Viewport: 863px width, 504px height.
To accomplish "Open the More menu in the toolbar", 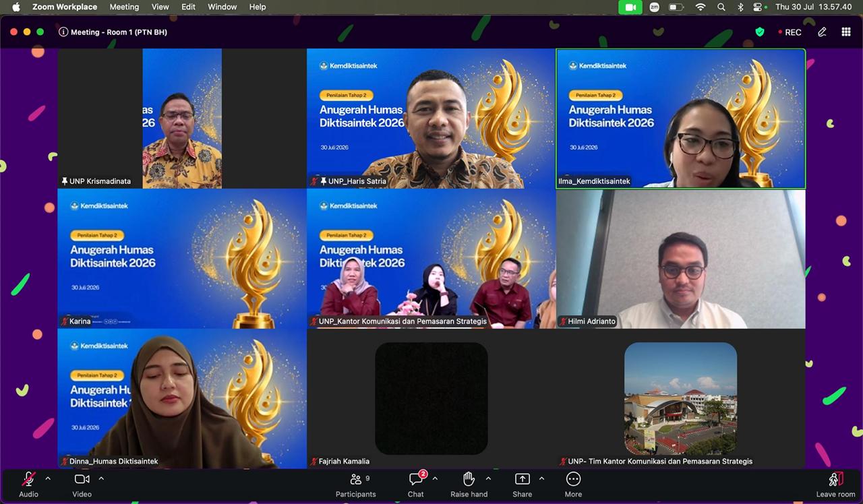I will (x=573, y=484).
